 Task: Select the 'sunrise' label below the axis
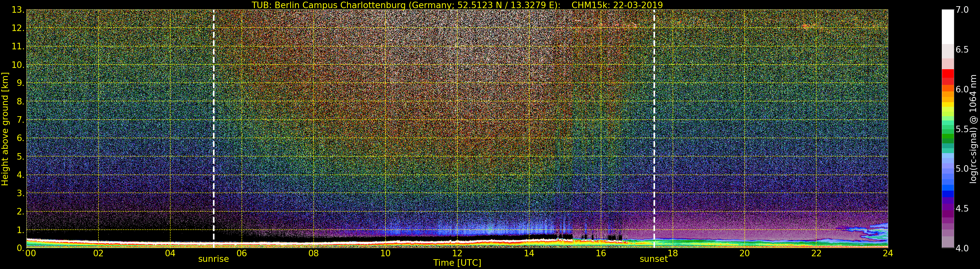coord(214,259)
